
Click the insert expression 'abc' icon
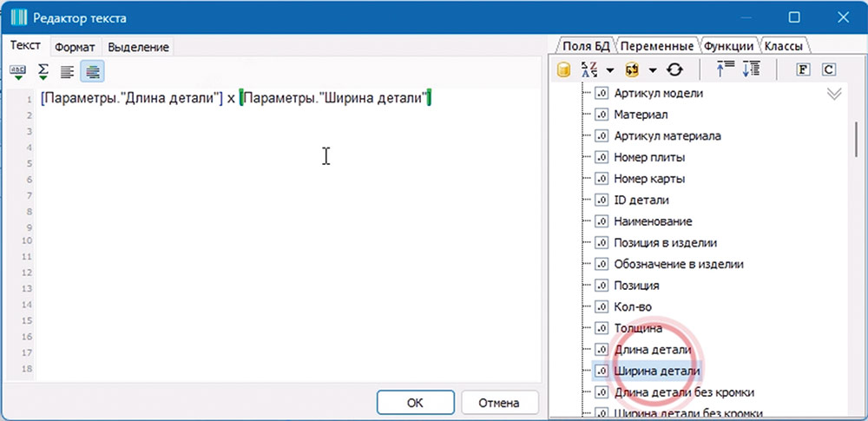point(17,71)
